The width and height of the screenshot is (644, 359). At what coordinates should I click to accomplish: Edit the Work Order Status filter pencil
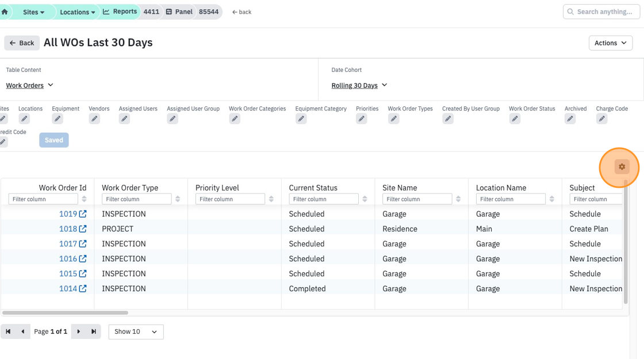coord(515,119)
